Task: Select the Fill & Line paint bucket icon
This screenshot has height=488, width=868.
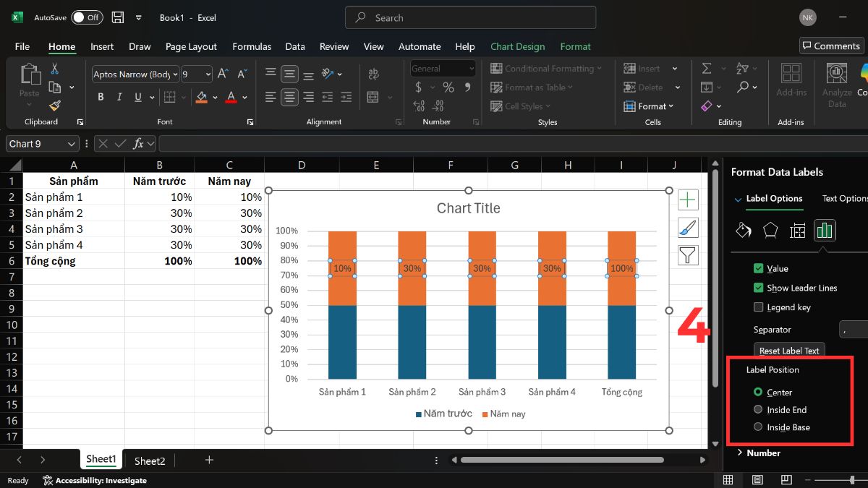Action: click(743, 230)
